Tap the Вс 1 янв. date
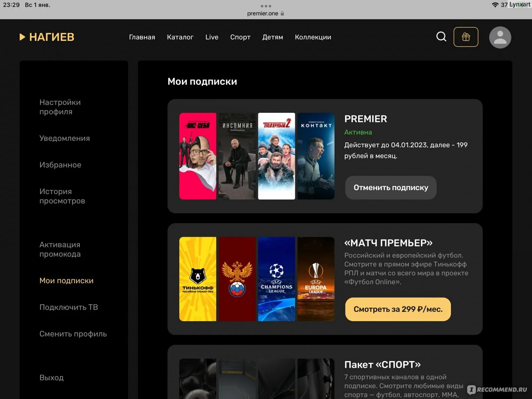Image resolution: width=532 pixels, height=399 pixels. pos(38,5)
